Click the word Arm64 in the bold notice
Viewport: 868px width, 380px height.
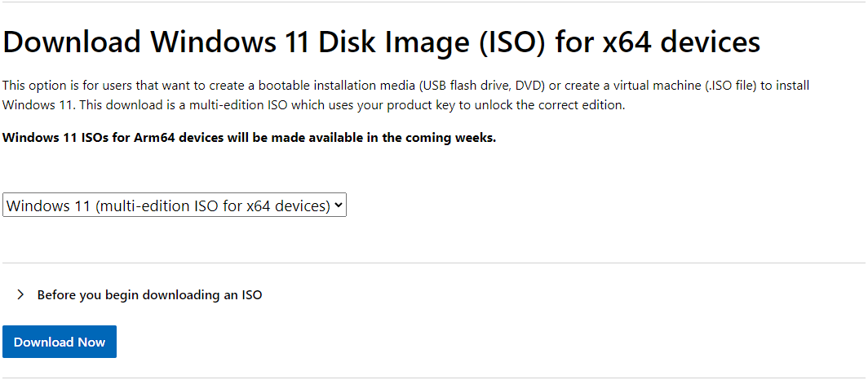(153, 138)
